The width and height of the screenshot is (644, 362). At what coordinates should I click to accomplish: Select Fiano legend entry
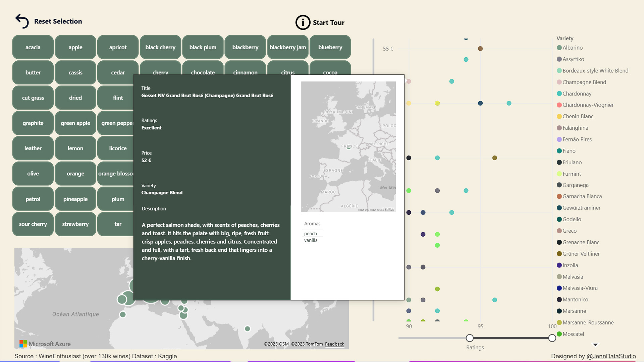coord(566,151)
